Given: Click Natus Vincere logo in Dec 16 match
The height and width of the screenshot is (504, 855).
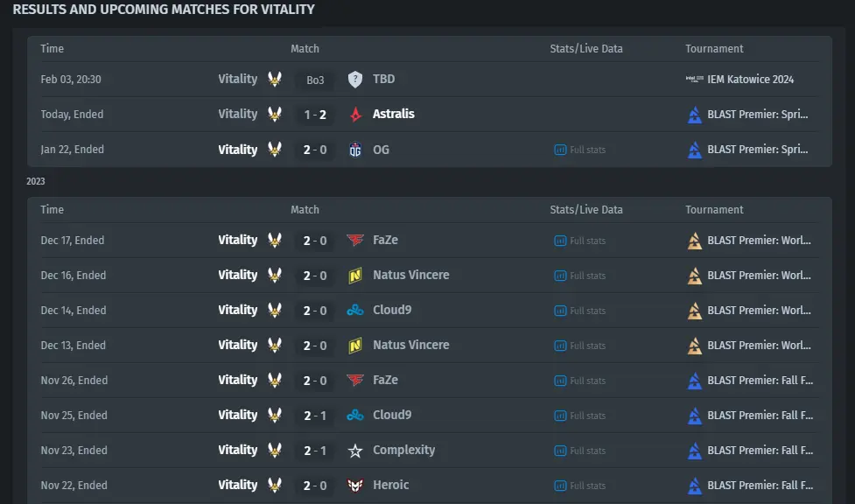Looking at the screenshot, I should (x=355, y=276).
